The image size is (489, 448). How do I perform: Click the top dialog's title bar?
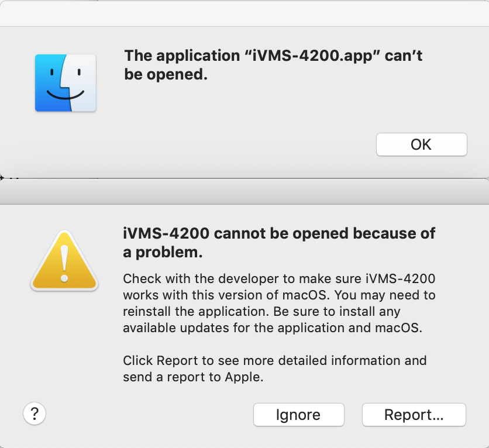click(244, 13)
